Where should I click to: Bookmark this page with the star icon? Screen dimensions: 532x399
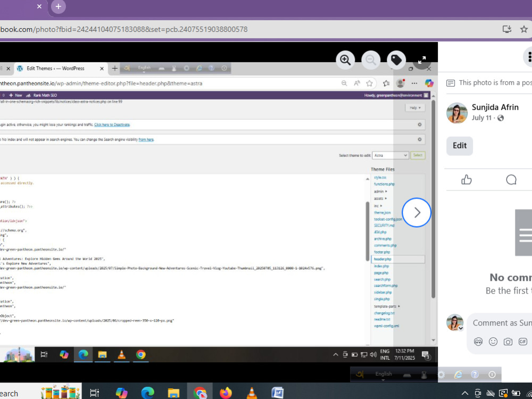524,29
